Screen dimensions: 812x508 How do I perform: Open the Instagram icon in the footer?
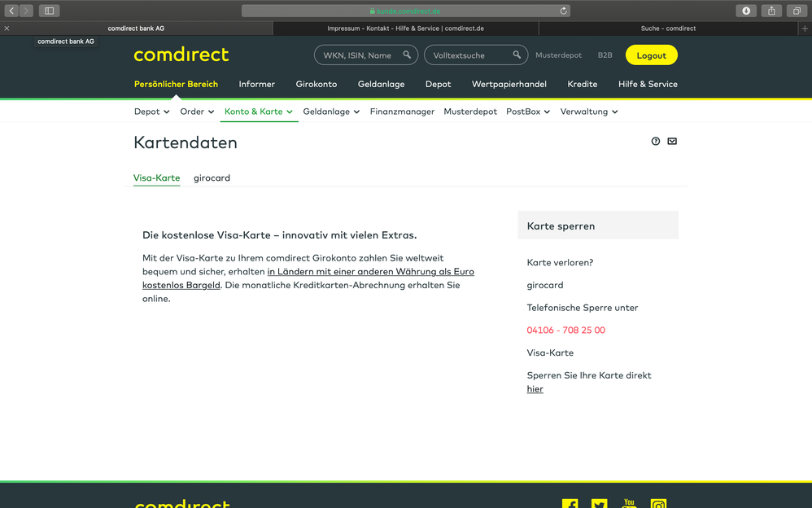[657, 503]
